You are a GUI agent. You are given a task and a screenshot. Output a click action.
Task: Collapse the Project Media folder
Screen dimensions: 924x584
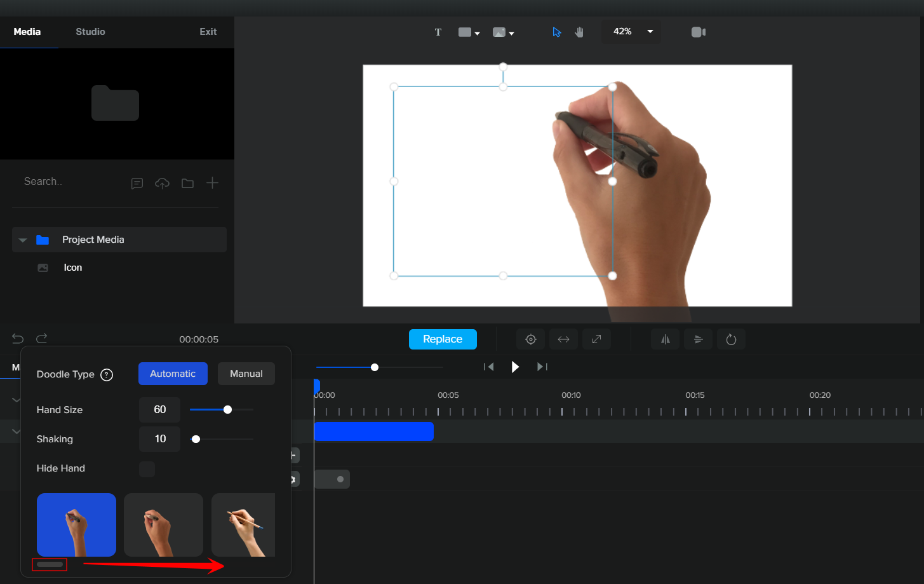pos(23,240)
